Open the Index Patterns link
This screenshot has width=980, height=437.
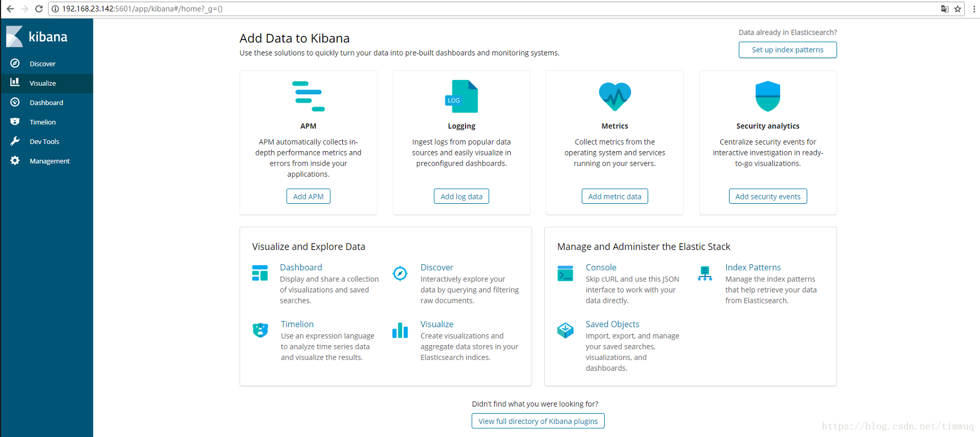point(753,267)
